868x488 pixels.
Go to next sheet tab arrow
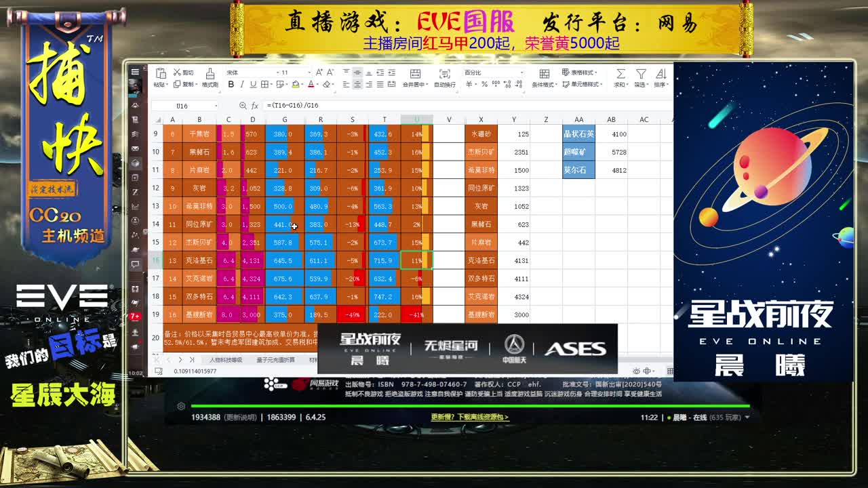(x=180, y=360)
